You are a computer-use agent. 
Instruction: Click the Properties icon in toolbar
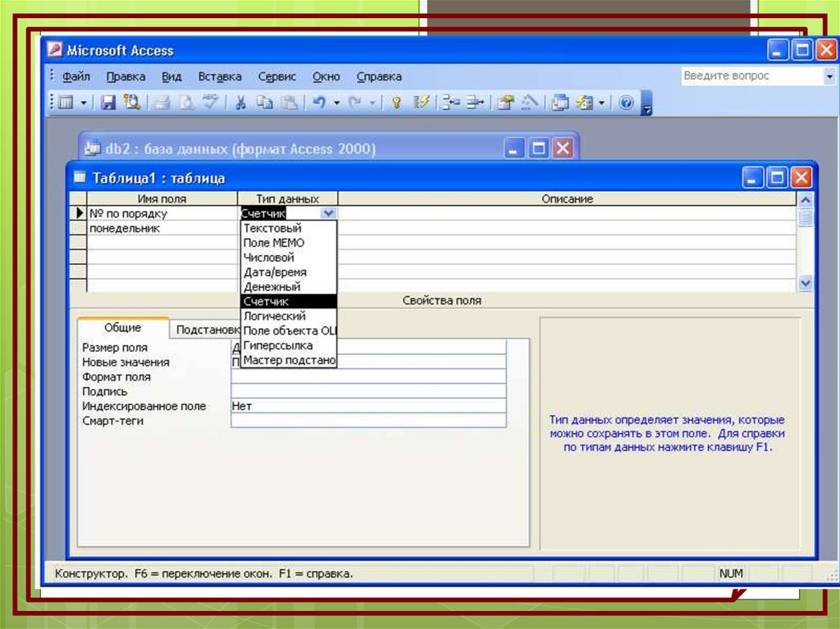pos(506,103)
